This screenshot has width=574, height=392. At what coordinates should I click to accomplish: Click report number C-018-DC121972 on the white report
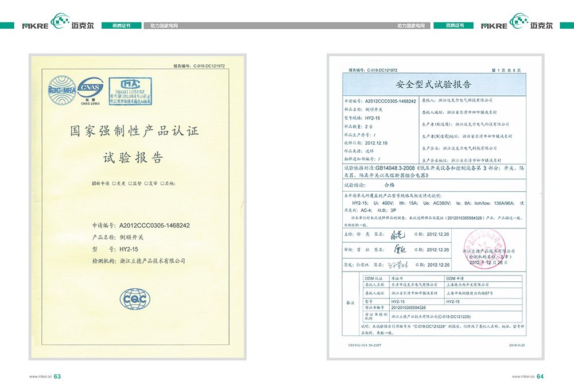(x=373, y=70)
